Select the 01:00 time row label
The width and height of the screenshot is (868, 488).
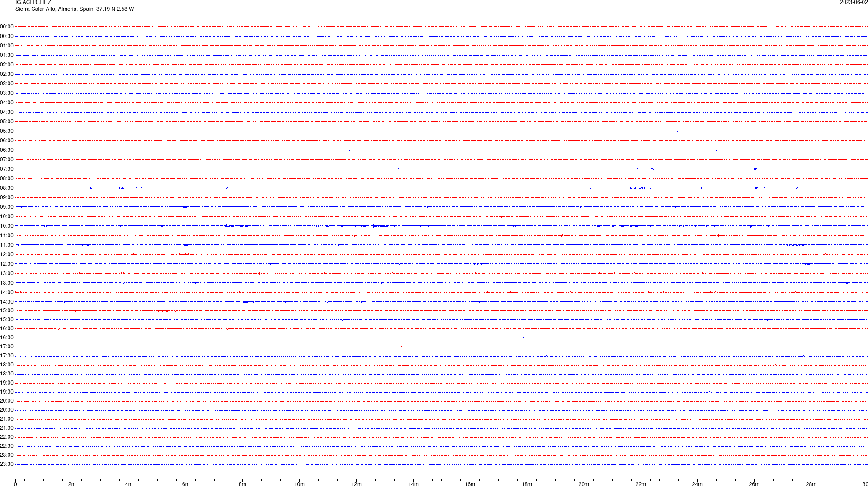click(x=7, y=46)
